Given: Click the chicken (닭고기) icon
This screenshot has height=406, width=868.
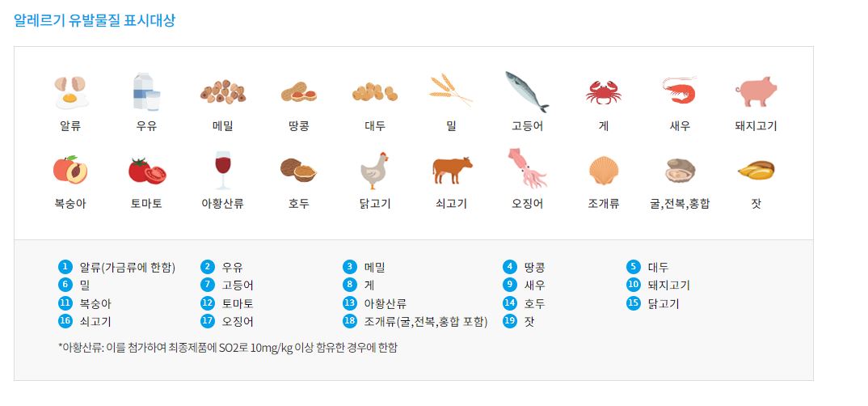Looking at the screenshot, I should (374, 170).
